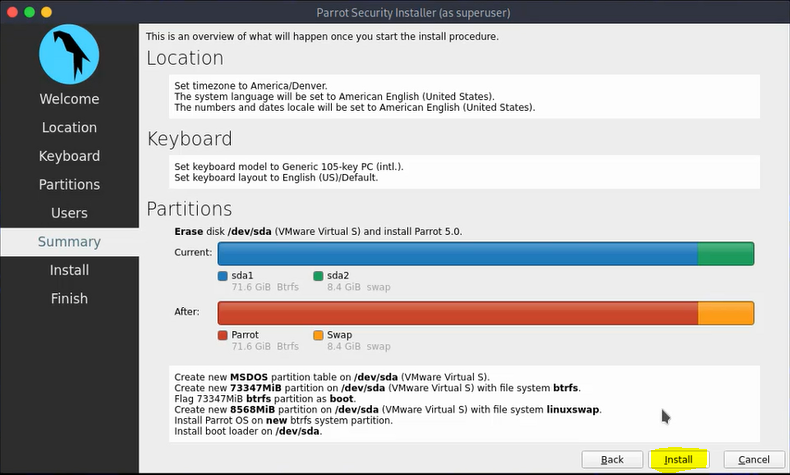
Task: Click '71.6 GiB Btrfs' under Parrot
Action: coord(265,347)
